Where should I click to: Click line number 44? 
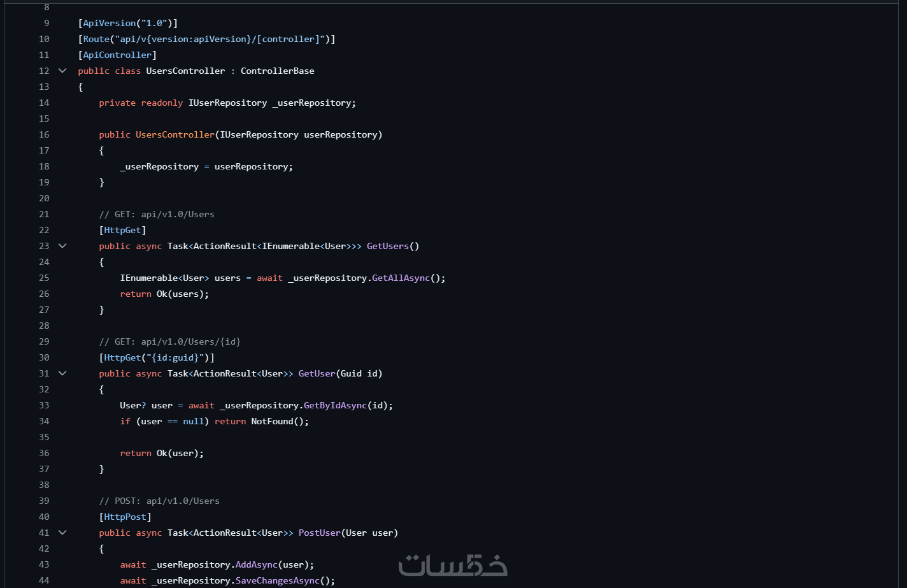click(44, 580)
